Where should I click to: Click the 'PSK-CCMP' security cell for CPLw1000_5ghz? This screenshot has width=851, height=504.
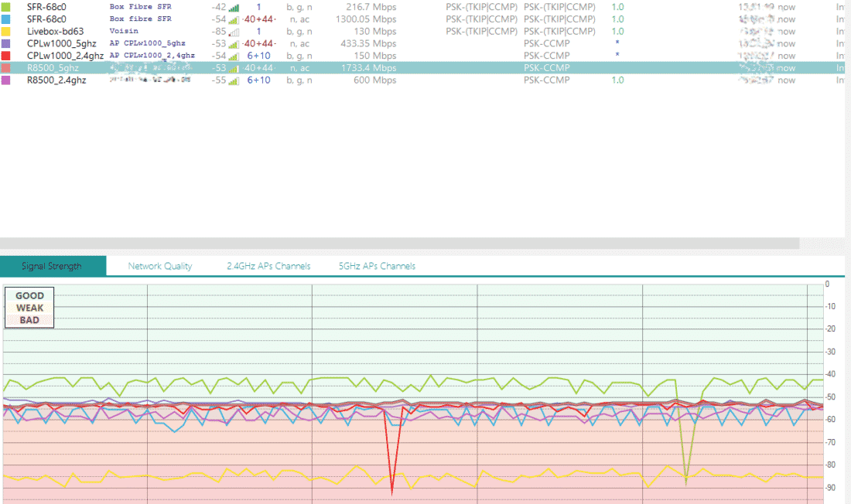[x=546, y=43]
